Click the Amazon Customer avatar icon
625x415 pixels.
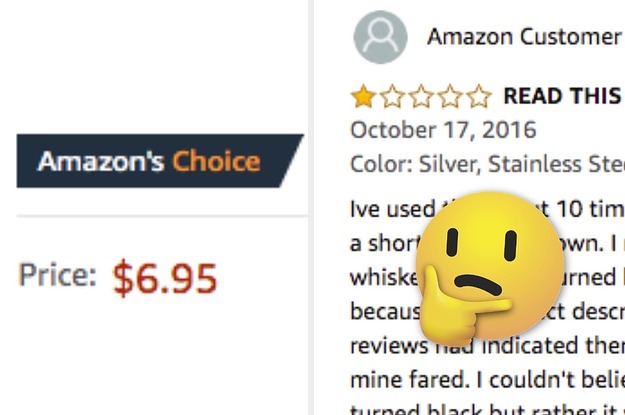[x=380, y=37]
